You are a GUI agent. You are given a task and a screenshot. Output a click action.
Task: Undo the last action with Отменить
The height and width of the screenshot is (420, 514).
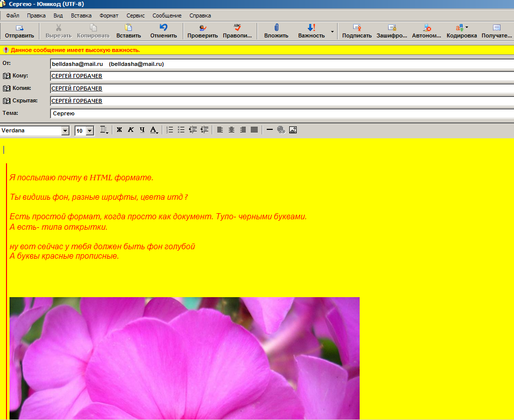(x=163, y=31)
